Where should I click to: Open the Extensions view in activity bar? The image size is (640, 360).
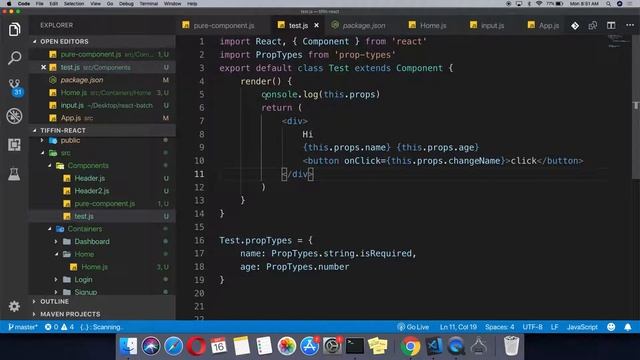(x=14, y=145)
